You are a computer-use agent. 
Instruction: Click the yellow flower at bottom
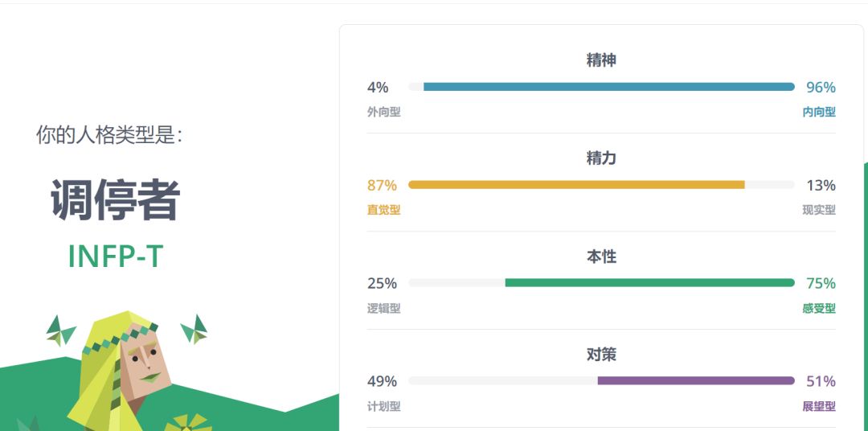[188, 423]
